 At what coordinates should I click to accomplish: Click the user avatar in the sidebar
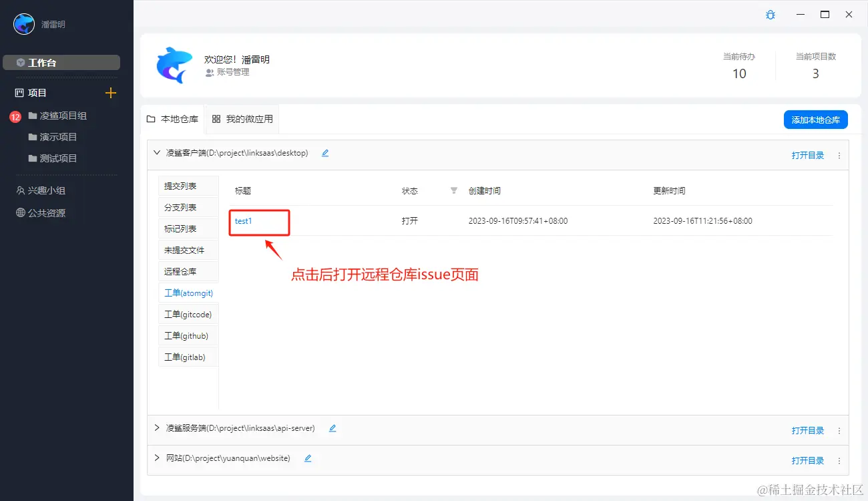[24, 24]
